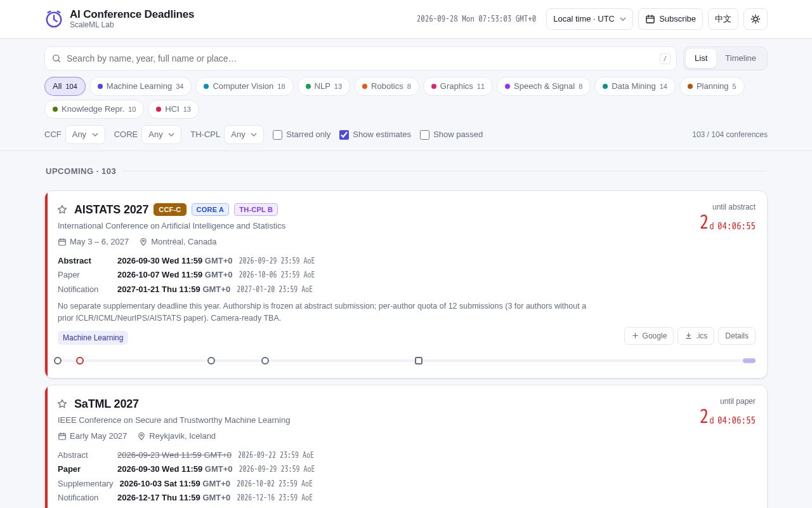The image size is (812, 508).
Task: Download the AISTATS 2027 .ics file
Action: [x=696, y=336]
